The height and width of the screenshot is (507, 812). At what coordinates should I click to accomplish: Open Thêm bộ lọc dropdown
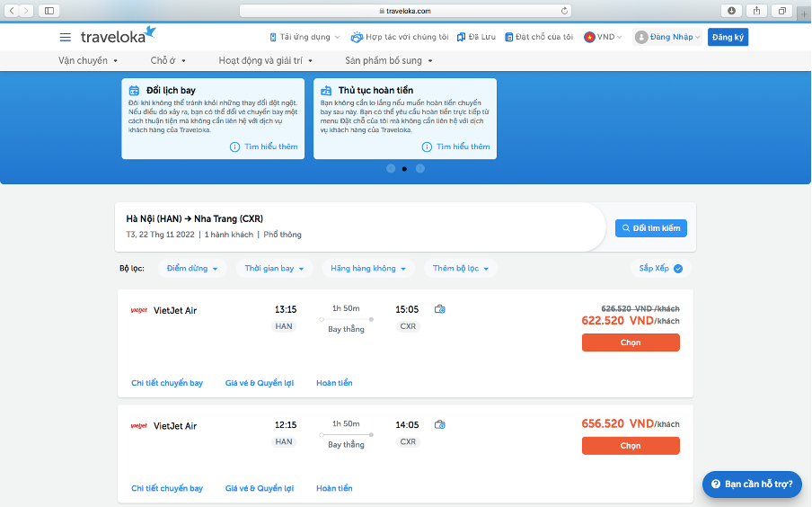(x=461, y=269)
